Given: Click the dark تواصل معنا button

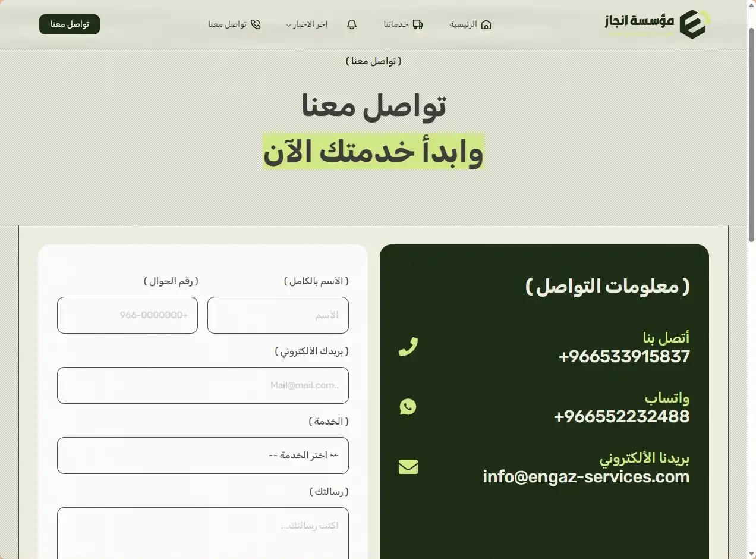Looking at the screenshot, I should coord(70,24).
